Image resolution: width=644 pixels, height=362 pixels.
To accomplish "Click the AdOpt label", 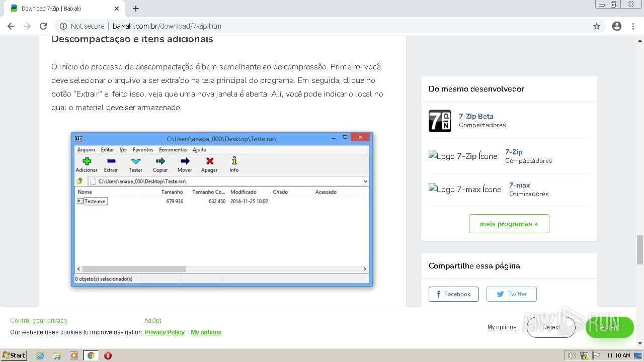I will [152, 321].
